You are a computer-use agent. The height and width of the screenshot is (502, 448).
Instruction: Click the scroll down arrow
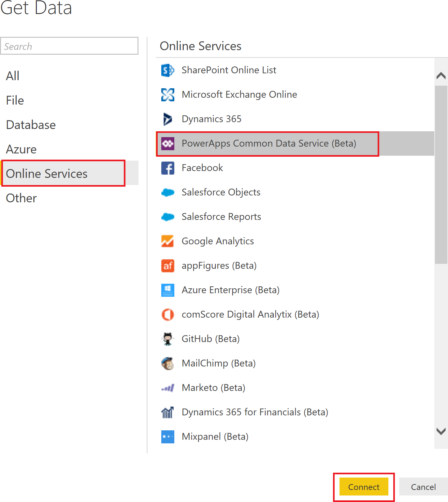tap(441, 431)
